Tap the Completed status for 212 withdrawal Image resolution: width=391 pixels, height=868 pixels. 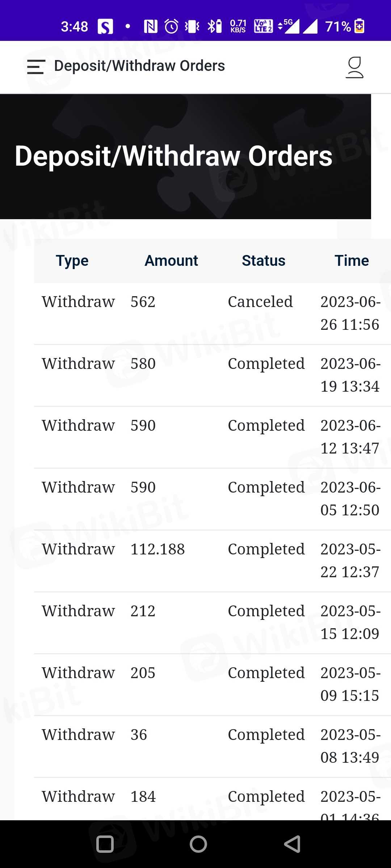tap(266, 611)
